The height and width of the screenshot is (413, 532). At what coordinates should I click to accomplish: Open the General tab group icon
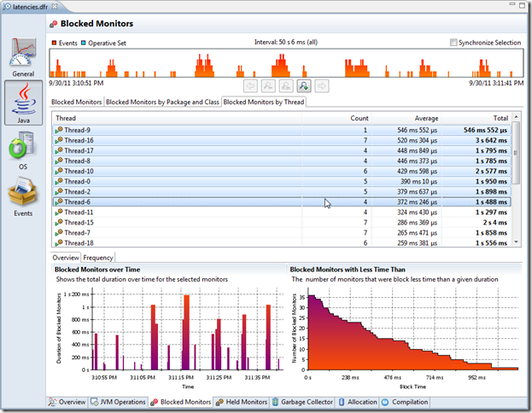point(23,52)
